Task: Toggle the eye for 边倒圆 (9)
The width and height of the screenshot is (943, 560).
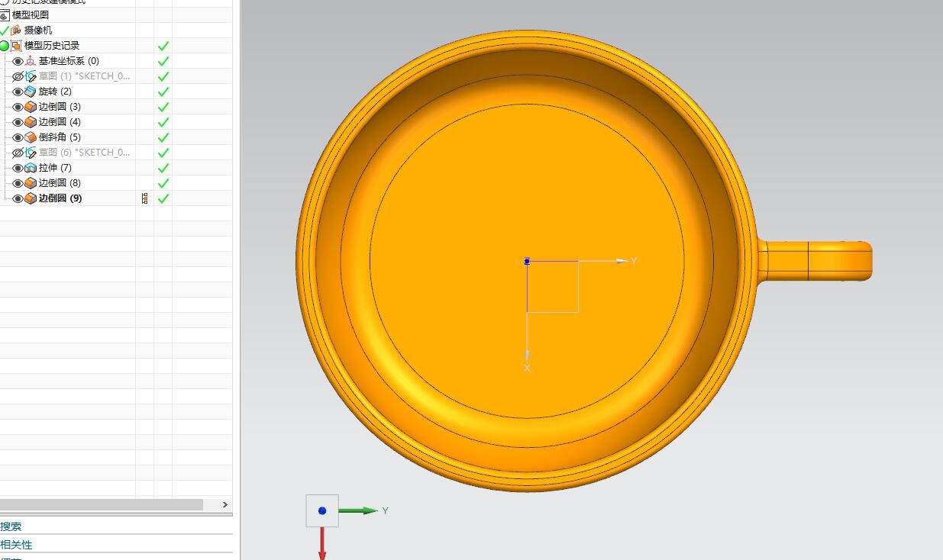Action: pos(18,198)
